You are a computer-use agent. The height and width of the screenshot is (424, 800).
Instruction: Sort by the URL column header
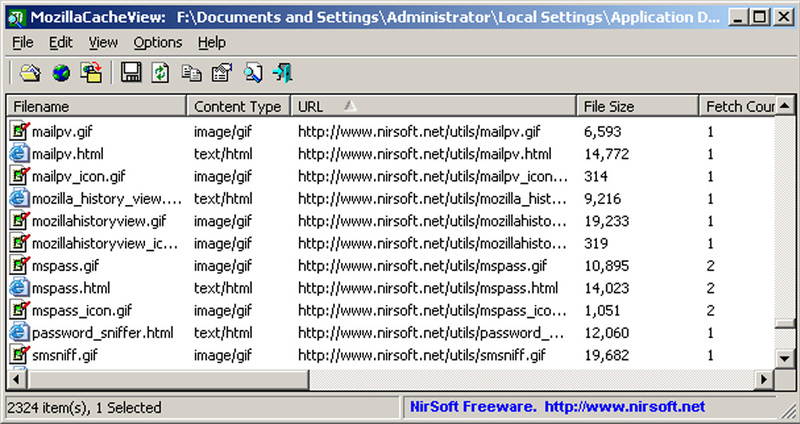[433, 106]
